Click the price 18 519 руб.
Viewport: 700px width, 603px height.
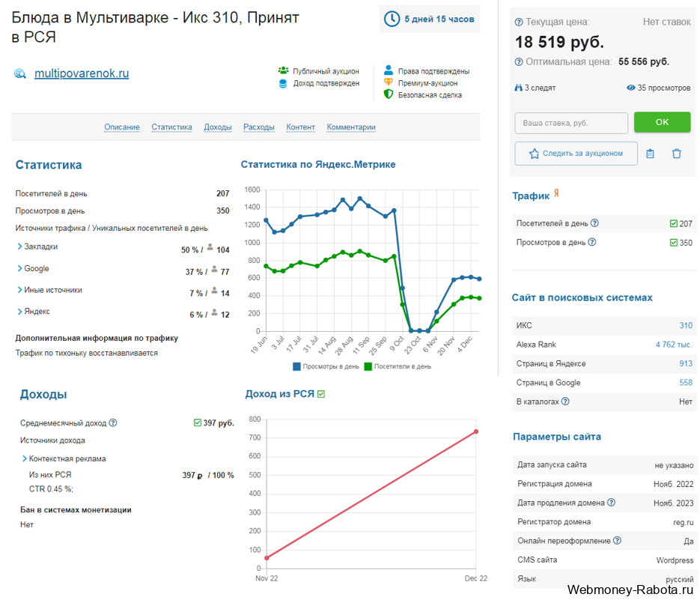pyautogui.click(x=559, y=42)
